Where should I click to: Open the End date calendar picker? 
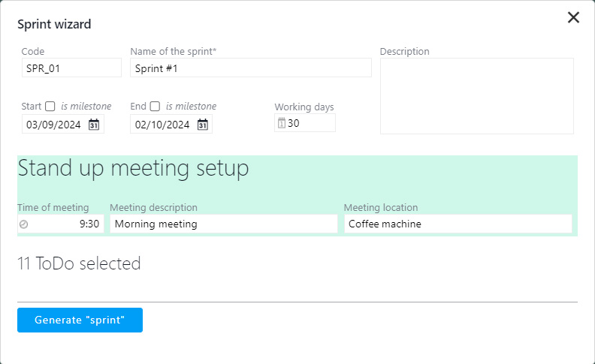(202, 125)
